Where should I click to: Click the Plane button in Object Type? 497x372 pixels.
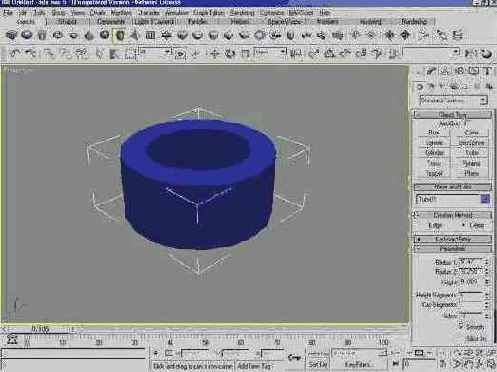coord(471,173)
